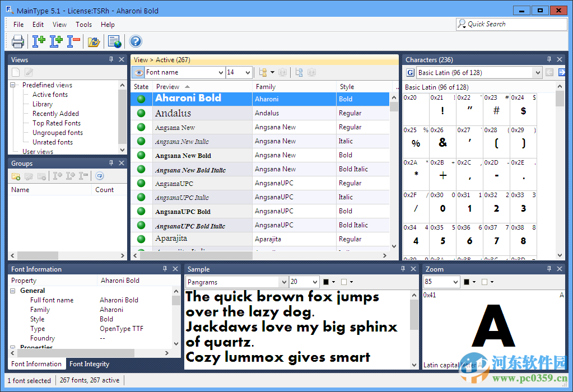Pin the Zoom panel

[549, 269]
